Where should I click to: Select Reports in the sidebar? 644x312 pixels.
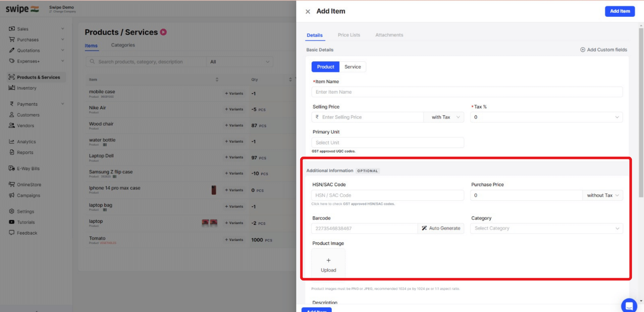coord(24,152)
